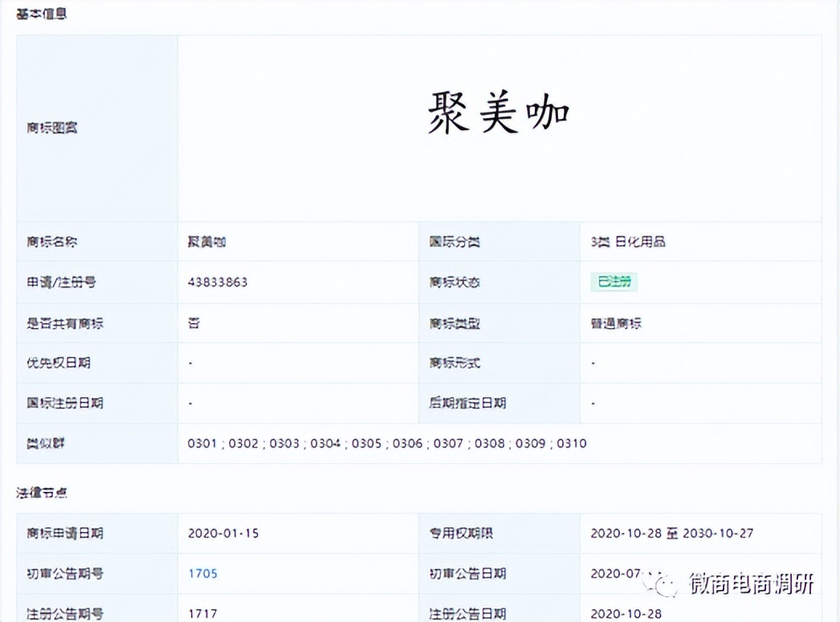This screenshot has width=840, height=622.
Task: Click the 已注册 registration status badge
Action: point(613,282)
